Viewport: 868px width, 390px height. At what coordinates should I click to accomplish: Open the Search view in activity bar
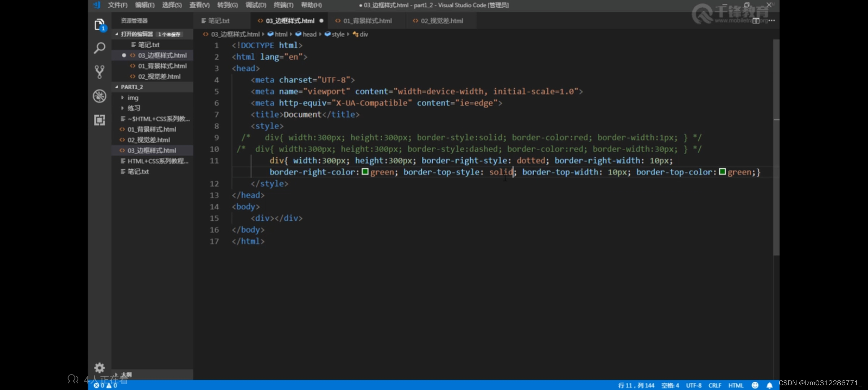(x=99, y=48)
